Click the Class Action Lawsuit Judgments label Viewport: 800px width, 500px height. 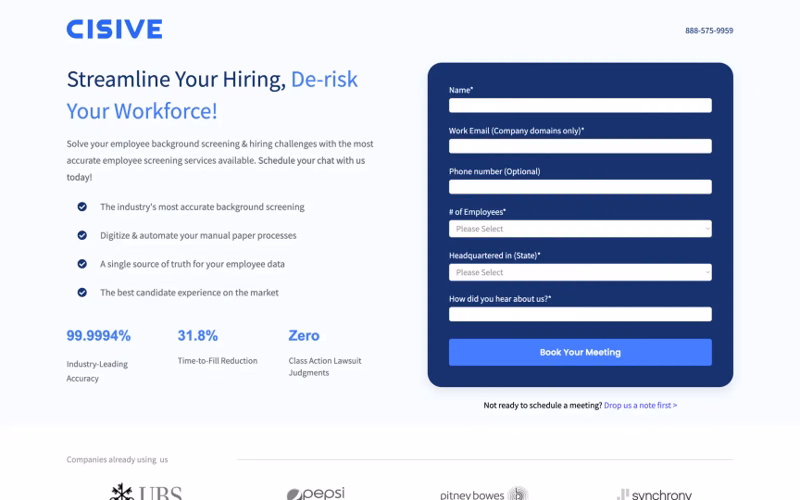click(x=324, y=366)
